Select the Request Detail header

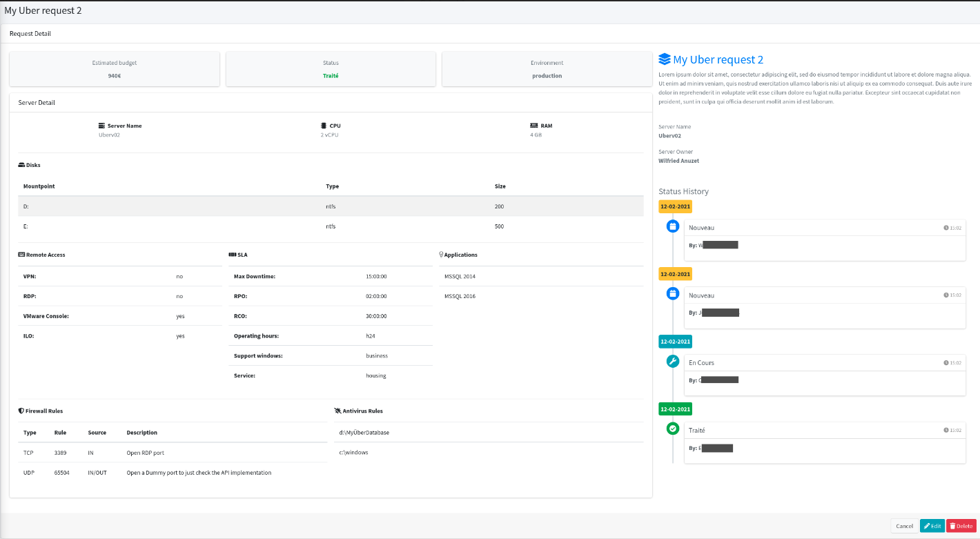[x=30, y=33]
